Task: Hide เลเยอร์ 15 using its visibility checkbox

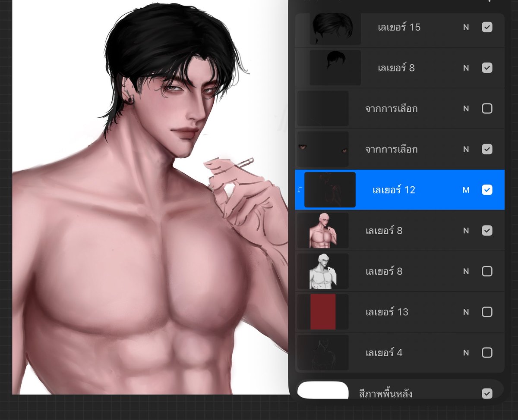Action: click(487, 27)
